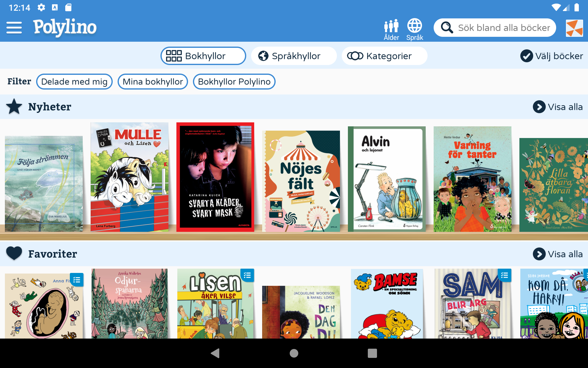Click the Favoriter heart icon
The image size is (588, 368).
point(14,254)
